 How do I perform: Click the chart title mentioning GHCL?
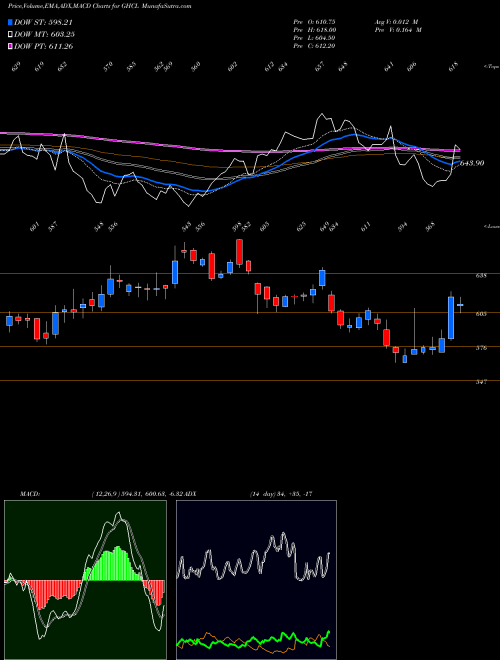(x=100, y=6)
